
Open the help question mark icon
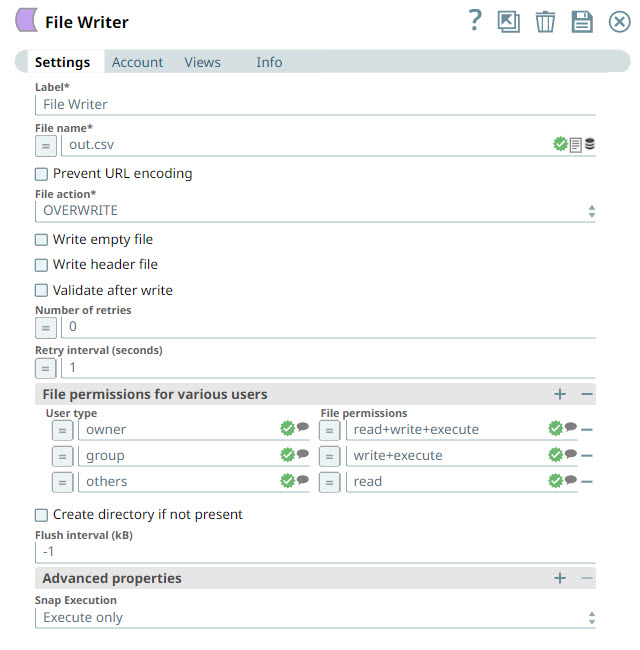click(475, 21)
